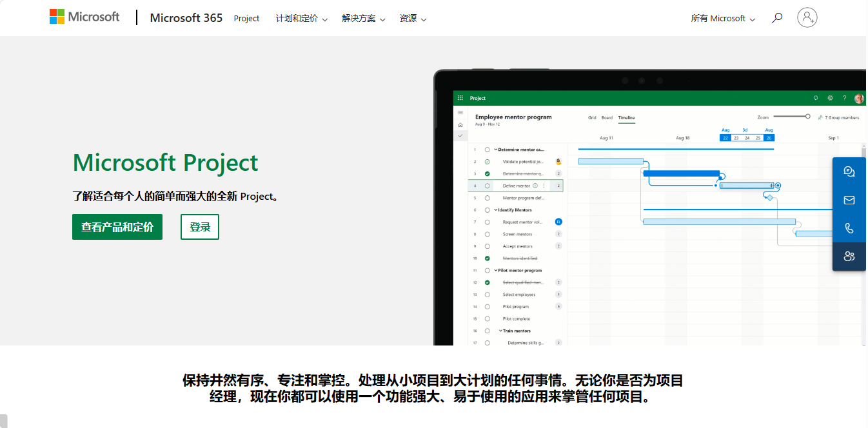The width and height of the screenshot is (868, 428).
Task: Collapse the Determine mentor ca... group chevron
Action: pyautogui.click(x=496, y=150)
